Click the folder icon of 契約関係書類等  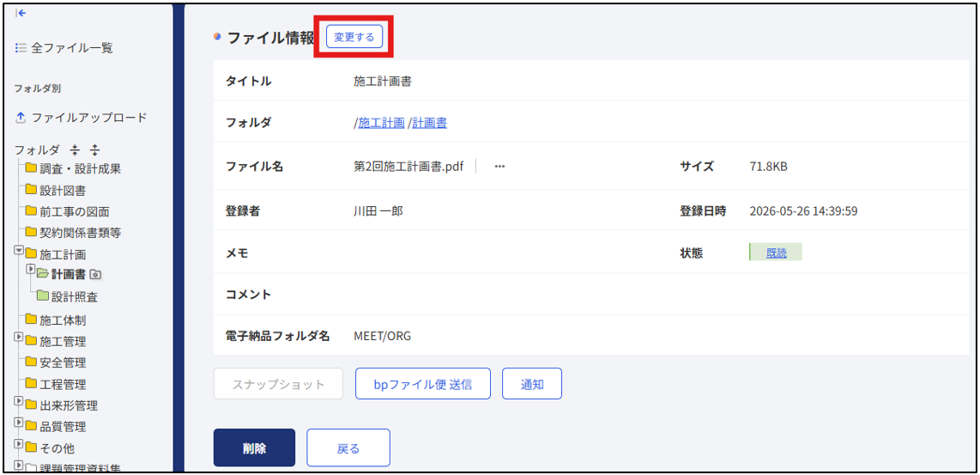[x=31, y=232]
